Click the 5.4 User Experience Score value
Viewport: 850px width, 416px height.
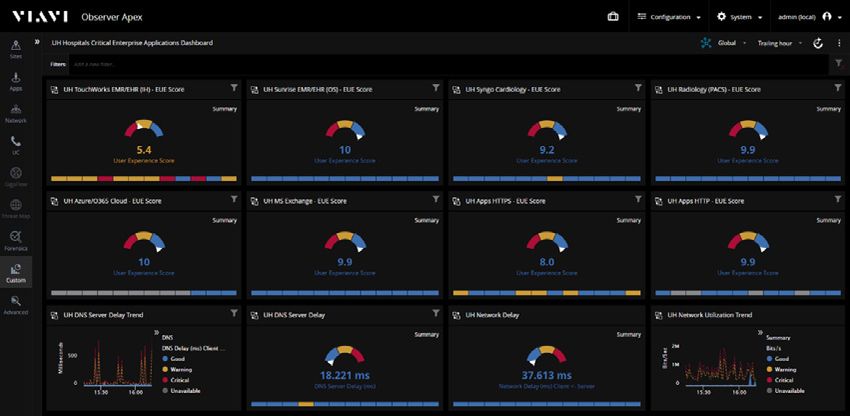point(144,150)
